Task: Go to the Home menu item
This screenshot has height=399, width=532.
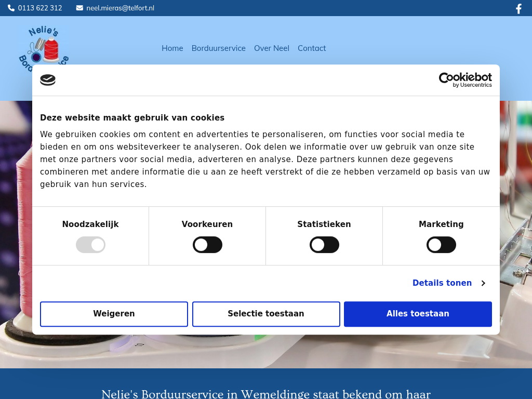Action: click(172, 48)
